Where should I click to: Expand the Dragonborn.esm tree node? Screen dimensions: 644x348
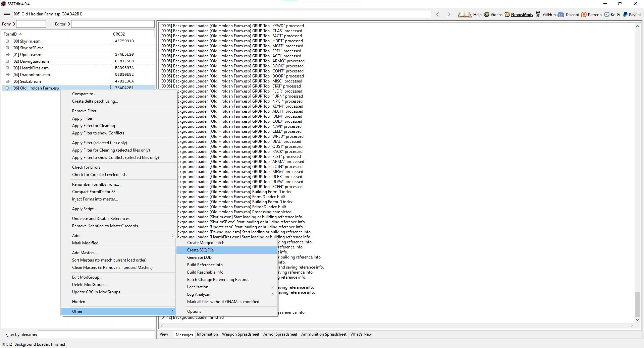7,75
